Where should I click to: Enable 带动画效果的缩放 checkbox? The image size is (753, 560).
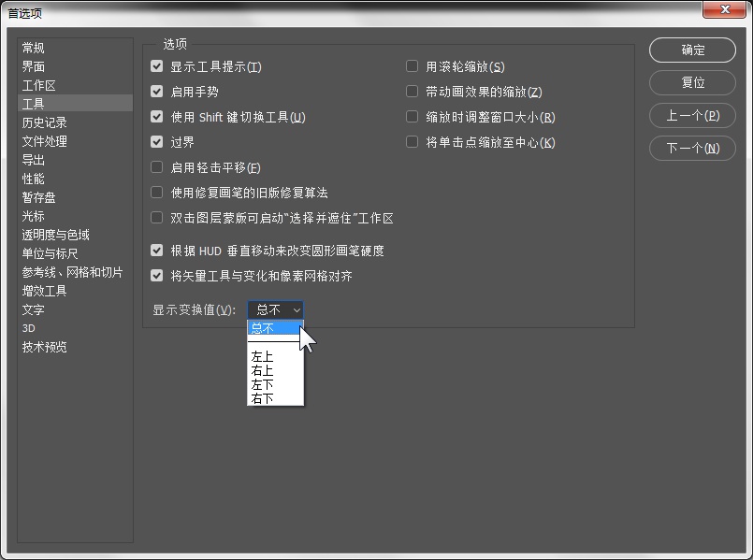tap(412, 92)
